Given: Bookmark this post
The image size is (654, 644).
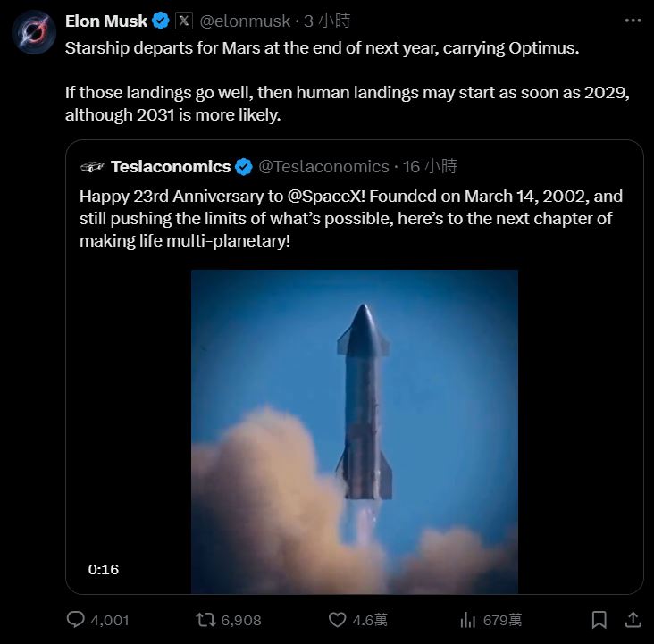Looking at the screenshot, I should tap(599, 619).
